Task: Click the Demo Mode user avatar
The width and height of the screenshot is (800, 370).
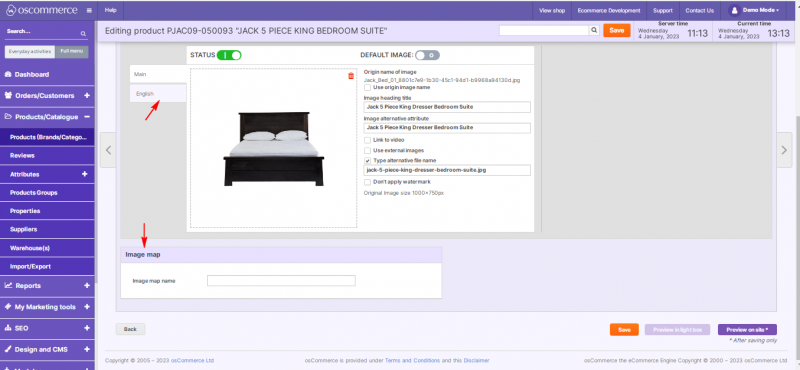Action: click(734, 10)
